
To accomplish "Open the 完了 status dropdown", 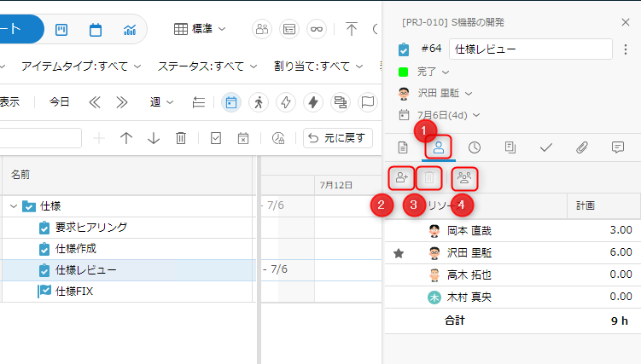I will 432,72.
